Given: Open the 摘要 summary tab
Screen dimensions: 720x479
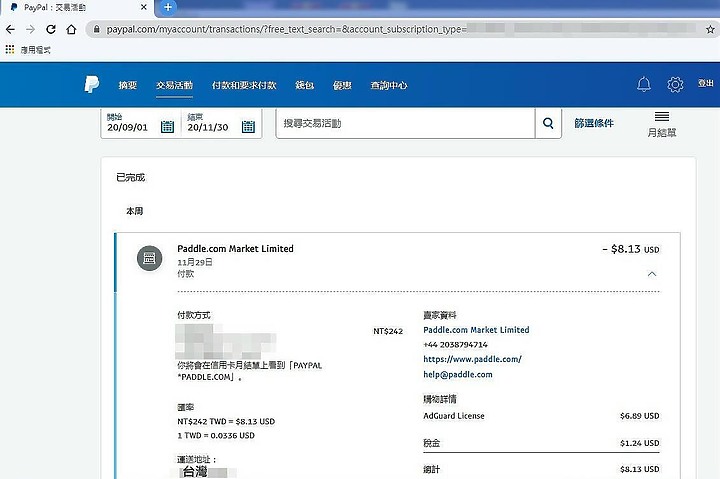Looking at the screenshot, I should click(x=128, y=85).
